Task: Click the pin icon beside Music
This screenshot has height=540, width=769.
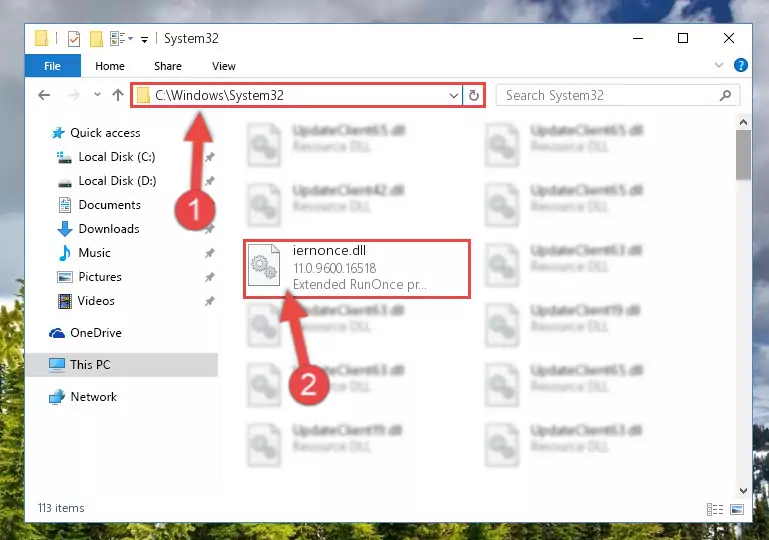Action: 209,253
